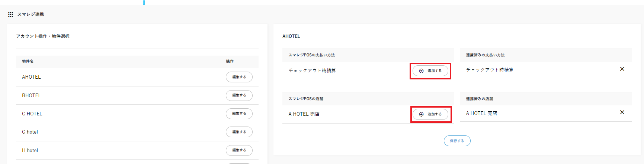The width and height of the screenshot is (644, 164).
Task: Select AHOTEL in the property list
Action: point(31,77)
